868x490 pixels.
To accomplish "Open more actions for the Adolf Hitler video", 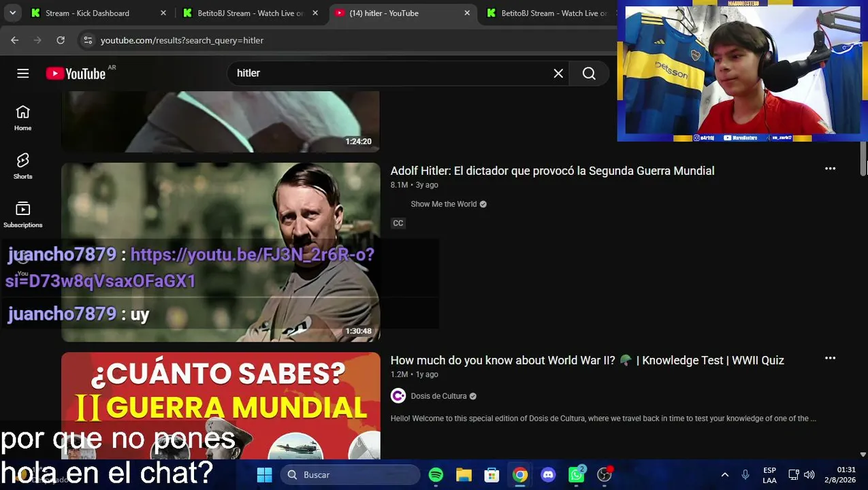I will point(830,169).
